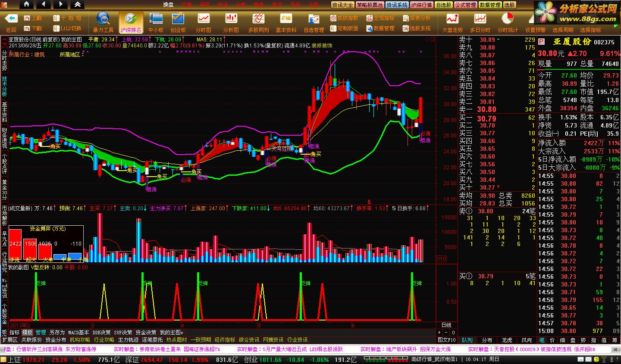Click the 选择指标 toolbar item
This screenshot has height=364, width=621.
[x=590, y=30]
